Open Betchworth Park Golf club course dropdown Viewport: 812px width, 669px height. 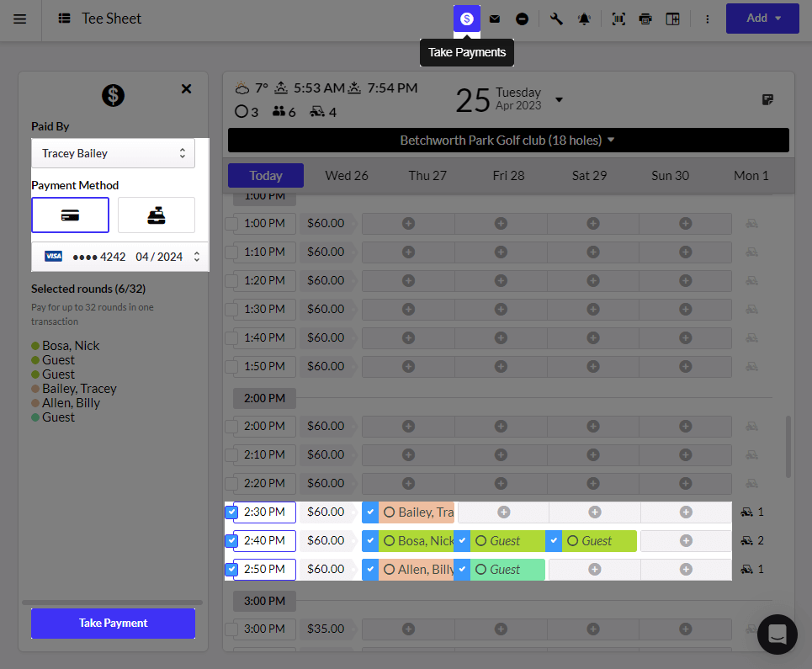tap(508, 141)
